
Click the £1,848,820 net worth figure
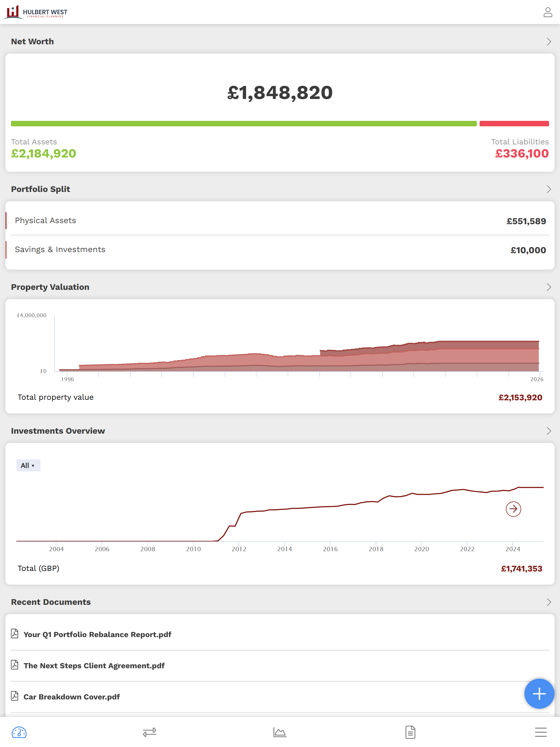point(280,92)
